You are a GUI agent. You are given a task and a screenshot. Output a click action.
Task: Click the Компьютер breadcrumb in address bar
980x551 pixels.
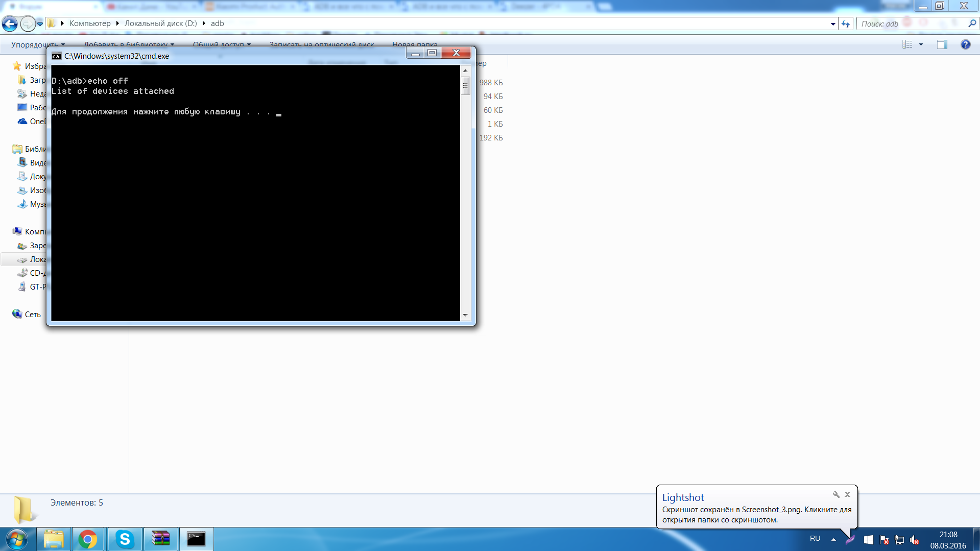pos(90,23)
